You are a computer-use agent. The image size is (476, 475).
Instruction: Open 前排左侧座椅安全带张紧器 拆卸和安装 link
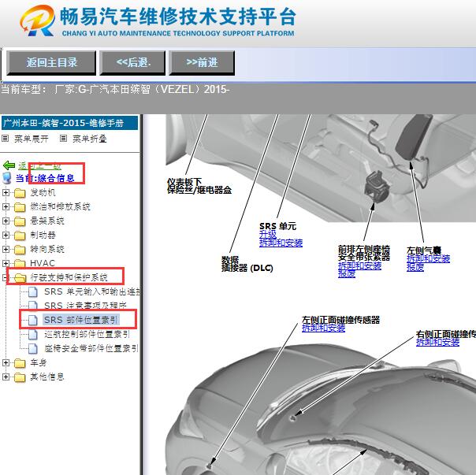(359, 265)
